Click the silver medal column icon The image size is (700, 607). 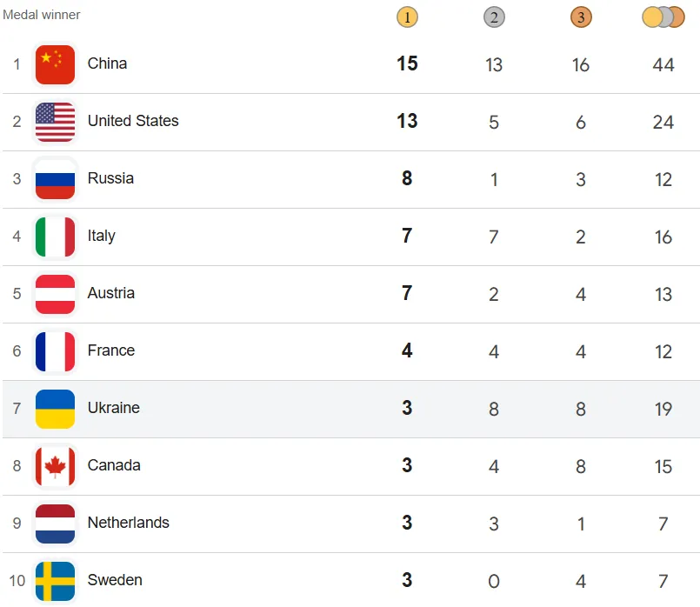click(494, 17)
